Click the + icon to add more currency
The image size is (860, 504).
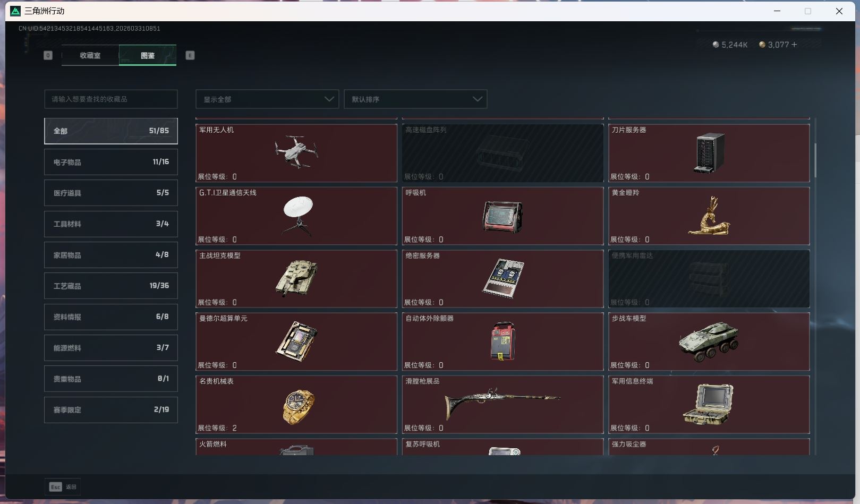point(793,45)
